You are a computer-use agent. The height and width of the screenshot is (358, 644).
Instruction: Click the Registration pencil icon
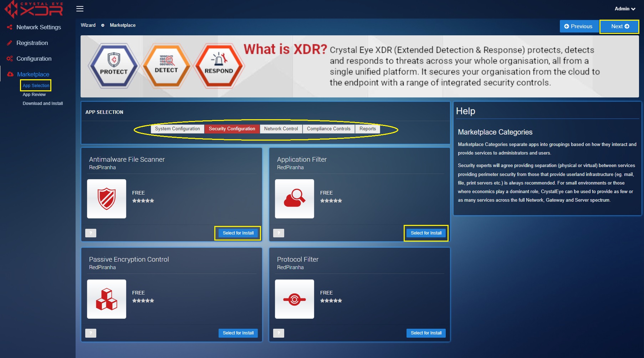click(x=10, y=43)
